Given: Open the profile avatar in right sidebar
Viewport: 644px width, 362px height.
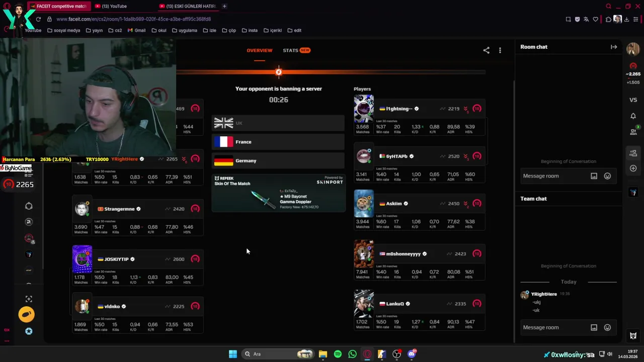Looking at the screenshot, I should [633, 49].
